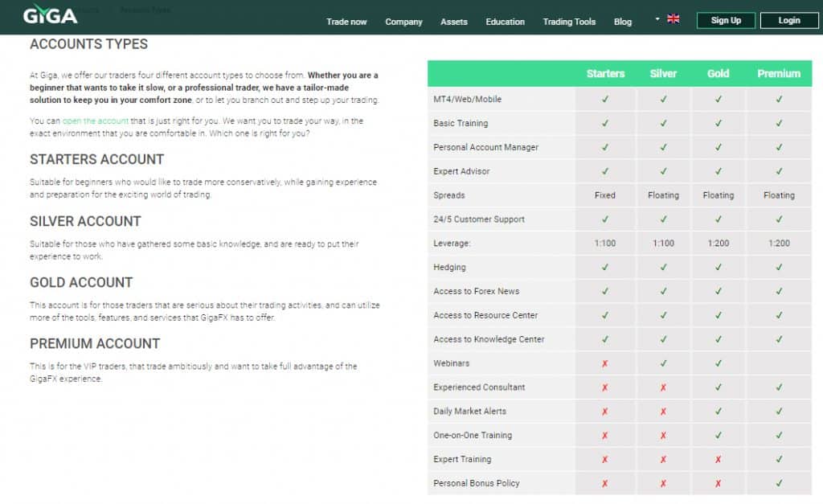Click the 'PREMIUM ACCOUNT' heading

point(95,343)
